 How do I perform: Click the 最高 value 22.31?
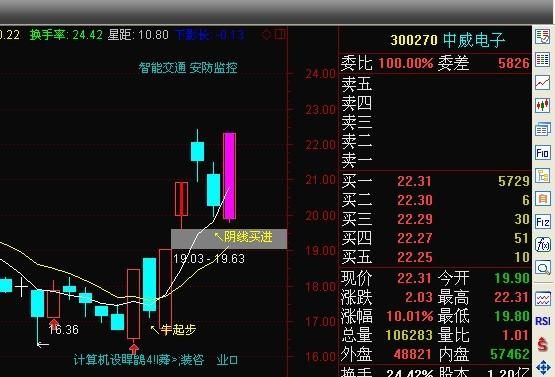click(512, 297)
